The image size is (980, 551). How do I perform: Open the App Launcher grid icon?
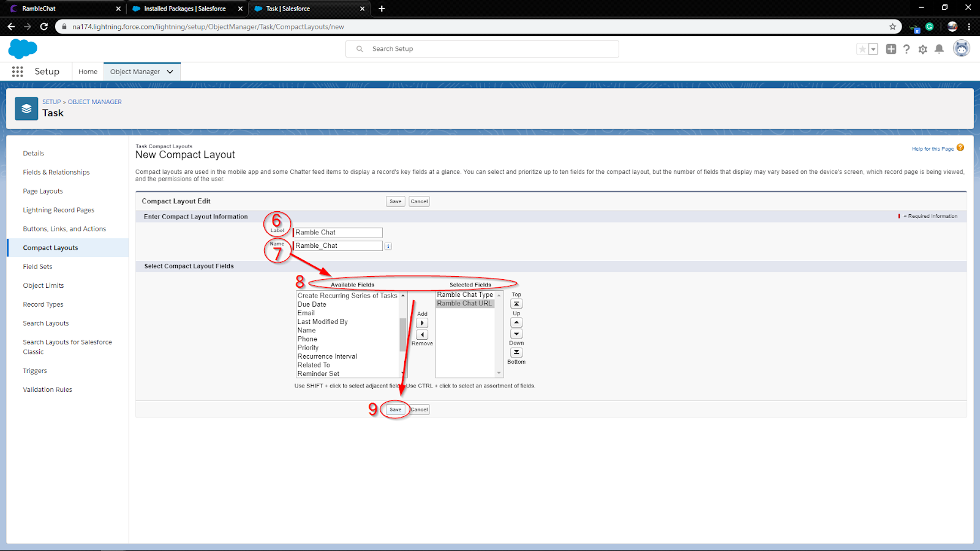[x=17, y=72]
